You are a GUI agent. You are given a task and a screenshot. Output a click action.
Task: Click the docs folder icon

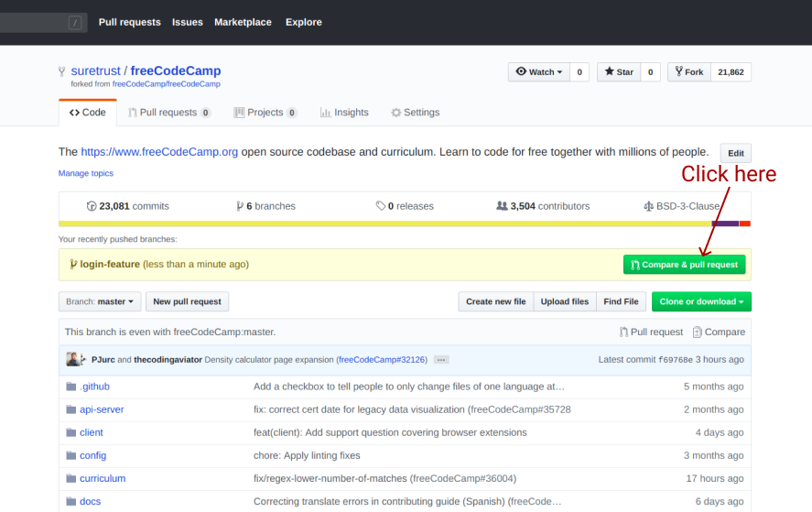70,501
